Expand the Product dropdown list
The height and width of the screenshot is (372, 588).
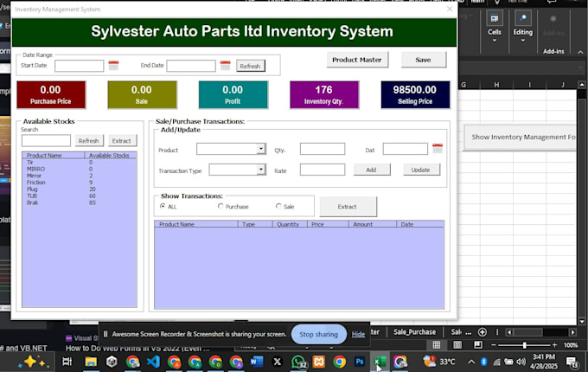pos(261,149)
